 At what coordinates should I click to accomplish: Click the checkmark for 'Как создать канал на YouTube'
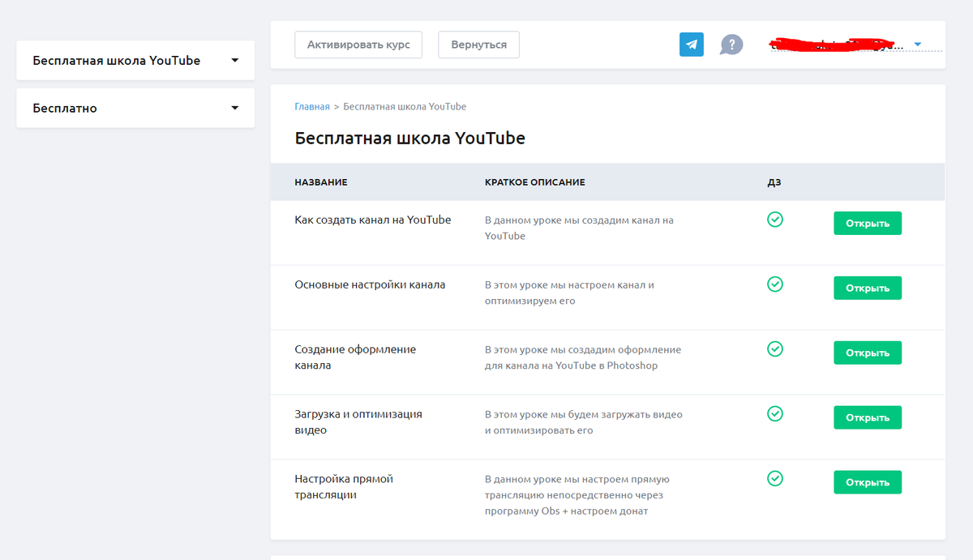point(774,220)
